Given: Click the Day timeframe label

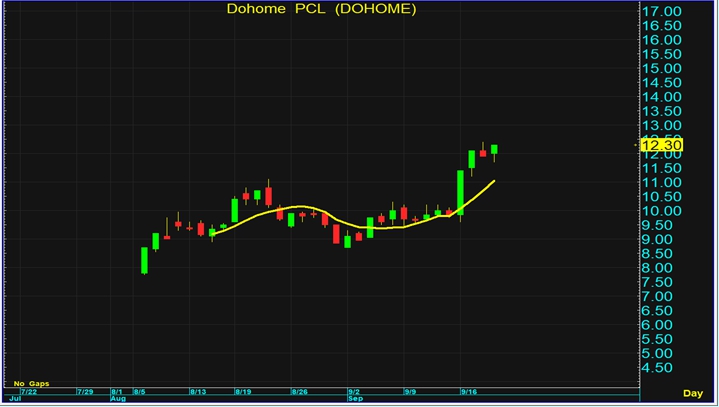Looking at the screenshot, I should (x=693, y=393).
